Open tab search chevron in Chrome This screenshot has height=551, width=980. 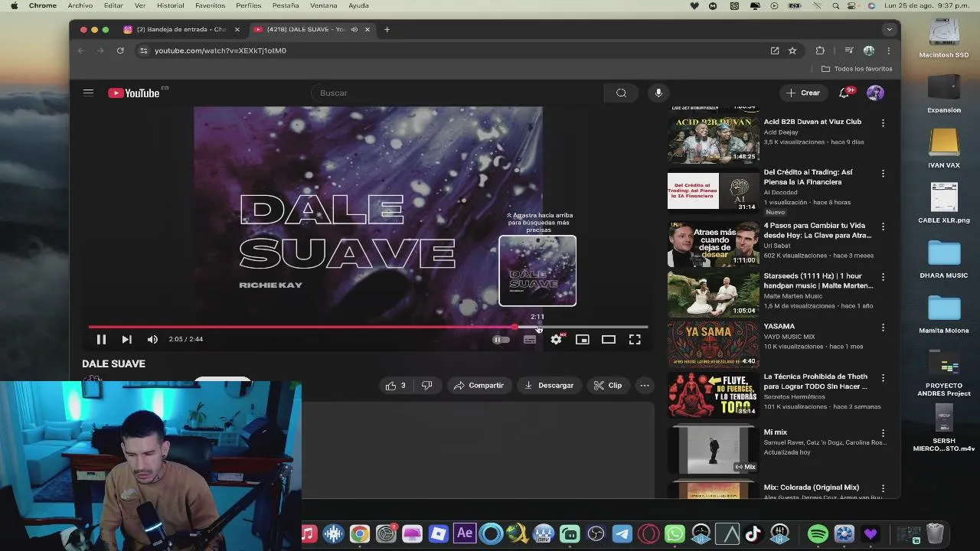tap(889, 29)
